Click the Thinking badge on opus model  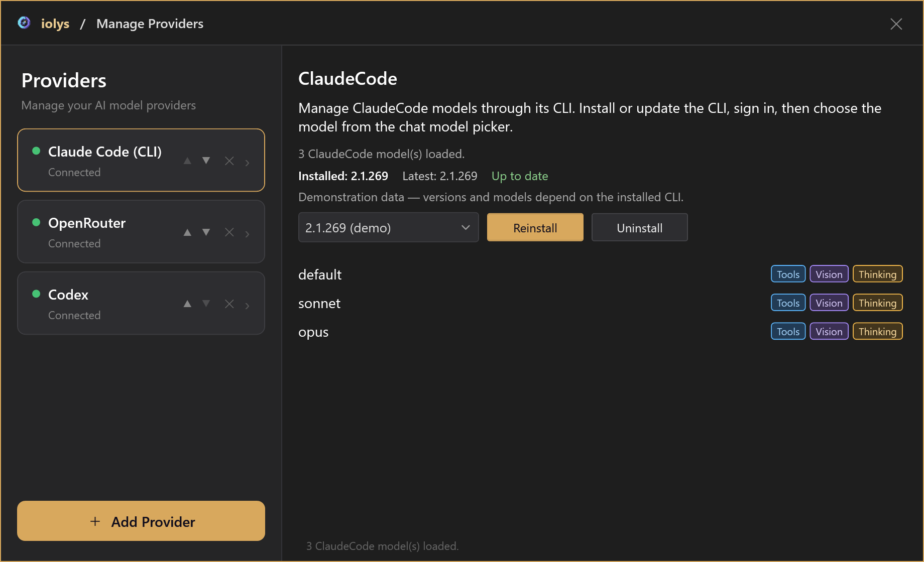878,331
